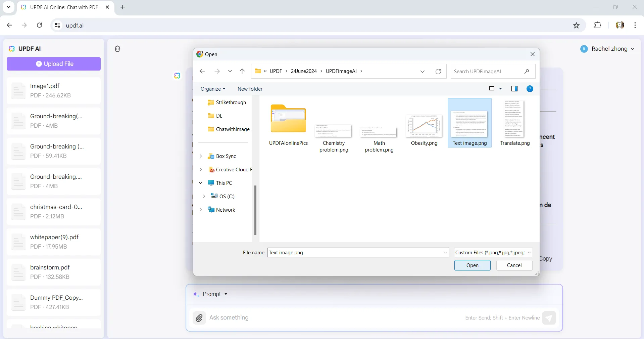Click the trash delete icon in chat
Viewport: 644px width, 339px height.
117,49
